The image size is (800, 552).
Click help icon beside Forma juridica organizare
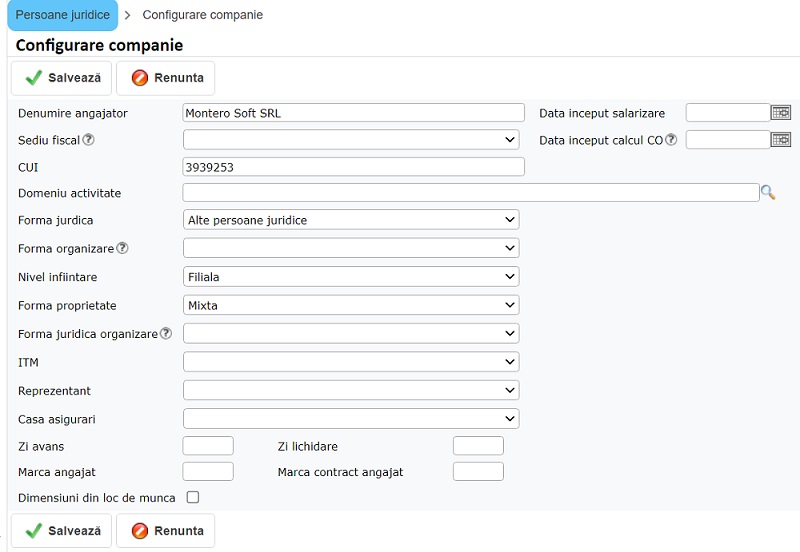[166, 334]
